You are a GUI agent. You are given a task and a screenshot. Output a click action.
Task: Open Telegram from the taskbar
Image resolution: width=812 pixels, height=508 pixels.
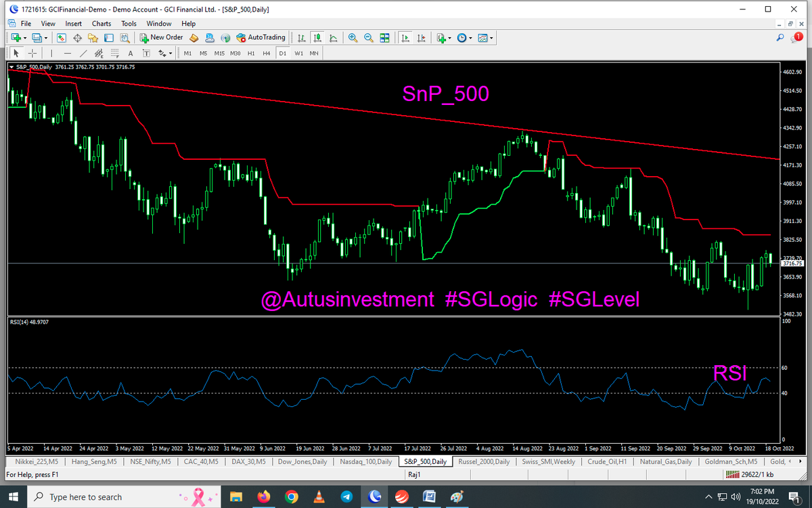pyautogui.click(x=346, y=497)
